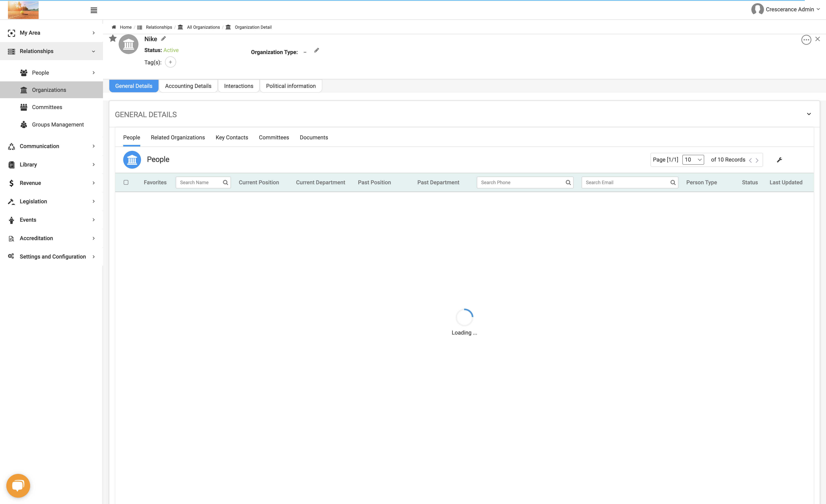Edit Organization Type with pencil icon
826x504 pixels.
(x=317, y=50)
